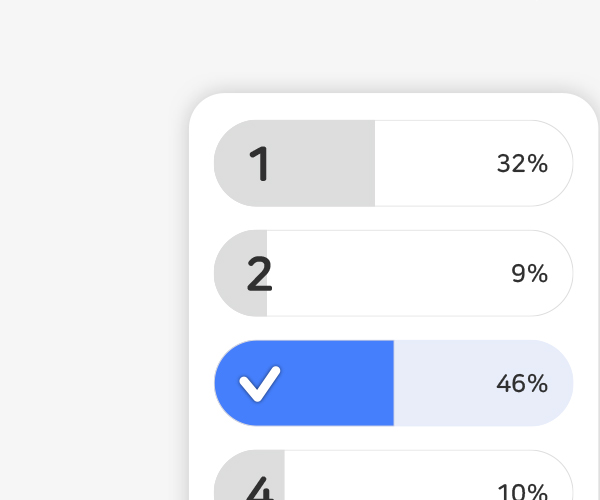The width and height of the screenshot is (600, 500).
Task: Select poll option number 1
Action: 393,163
